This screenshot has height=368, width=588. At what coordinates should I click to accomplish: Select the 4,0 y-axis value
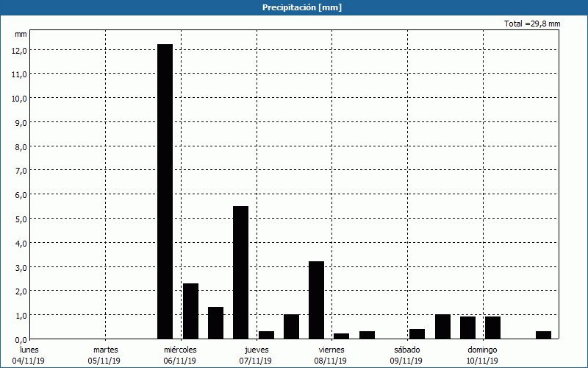(x=21, y=244)
